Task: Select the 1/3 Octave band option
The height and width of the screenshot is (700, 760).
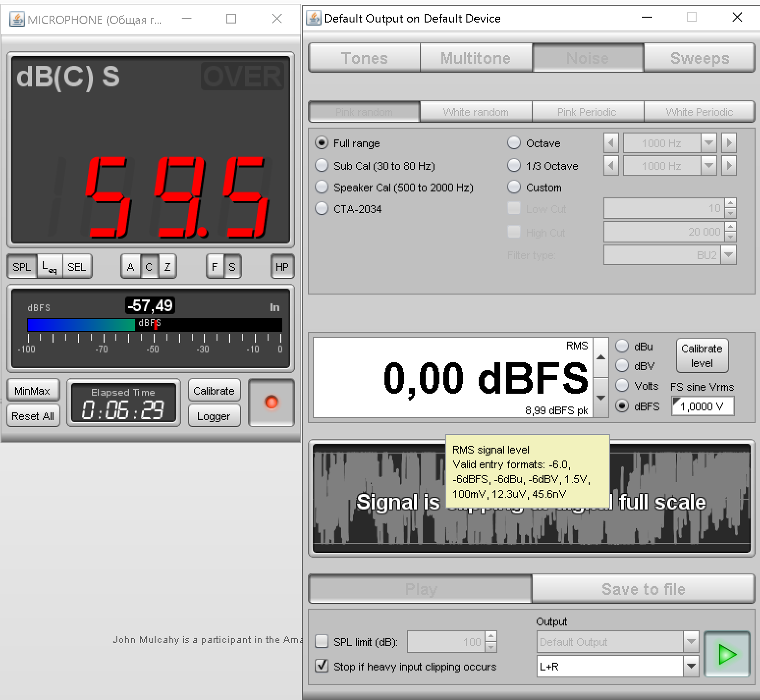Action: coord(514,165)
